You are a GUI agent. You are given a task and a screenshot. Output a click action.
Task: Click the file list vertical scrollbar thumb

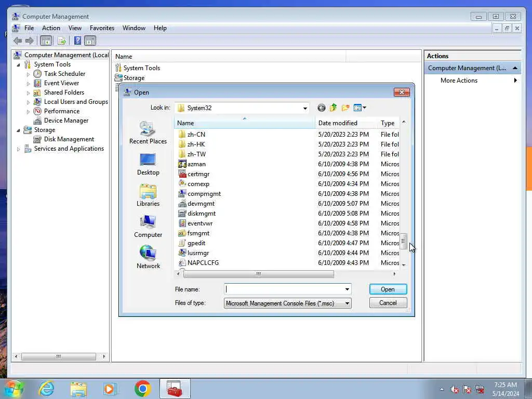pos(403,242)
